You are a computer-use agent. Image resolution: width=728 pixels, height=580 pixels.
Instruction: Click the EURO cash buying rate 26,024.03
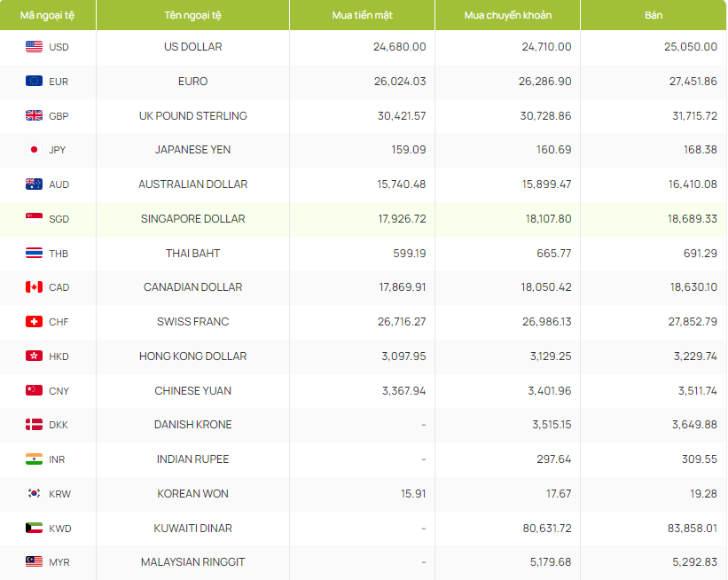pyautogui.click(x=399, y=82)
